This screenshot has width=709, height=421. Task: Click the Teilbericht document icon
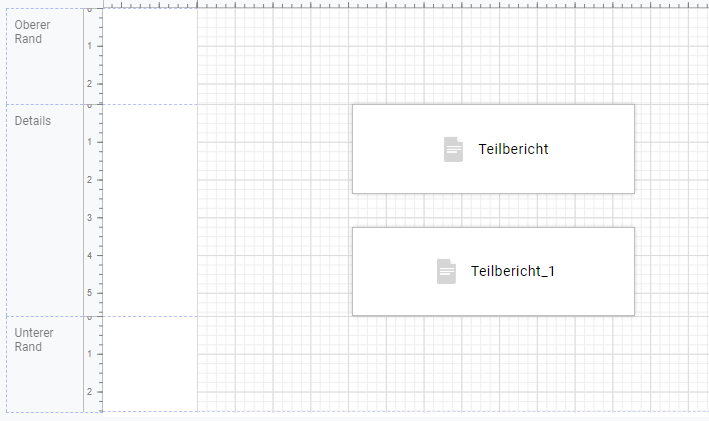[x=453, y=149]
